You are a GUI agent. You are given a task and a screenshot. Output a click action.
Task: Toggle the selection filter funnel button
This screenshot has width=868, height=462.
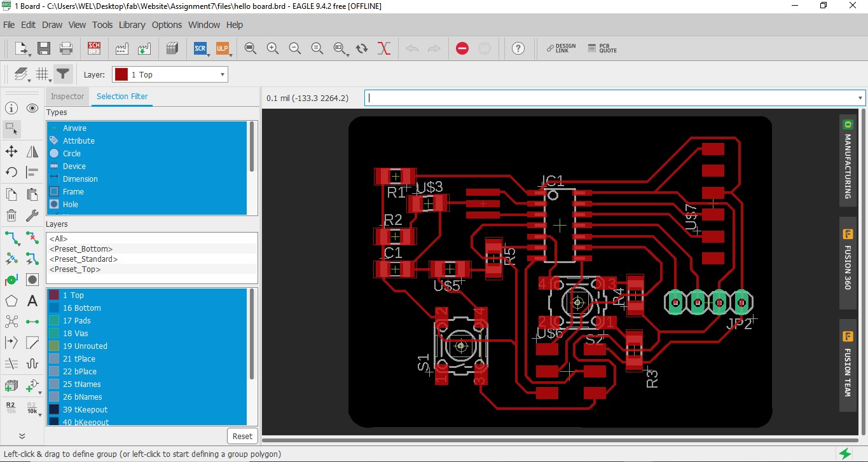(x=62, y=74)
